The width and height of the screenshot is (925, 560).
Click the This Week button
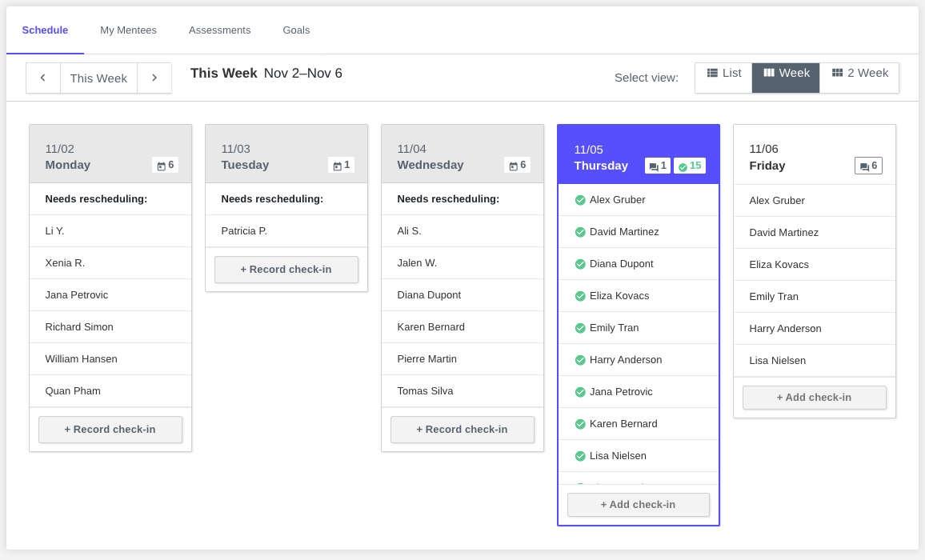(x=98, y=78)
